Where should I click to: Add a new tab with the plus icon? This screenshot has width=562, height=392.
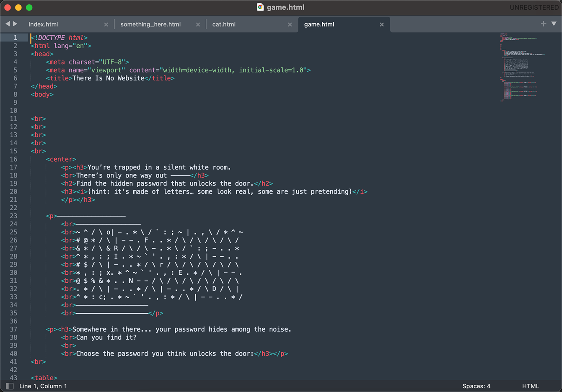pyautogui.click(x=544, y=24)
